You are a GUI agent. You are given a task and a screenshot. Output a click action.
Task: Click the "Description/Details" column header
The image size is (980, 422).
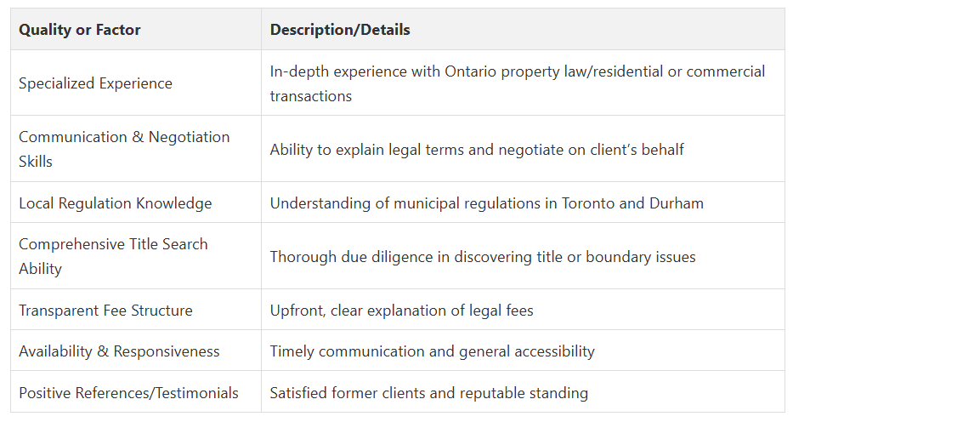tap(340, 30)
